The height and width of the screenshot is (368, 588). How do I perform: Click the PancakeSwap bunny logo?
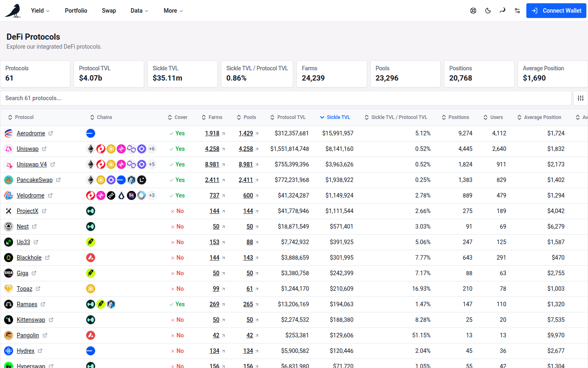(9, 180)
